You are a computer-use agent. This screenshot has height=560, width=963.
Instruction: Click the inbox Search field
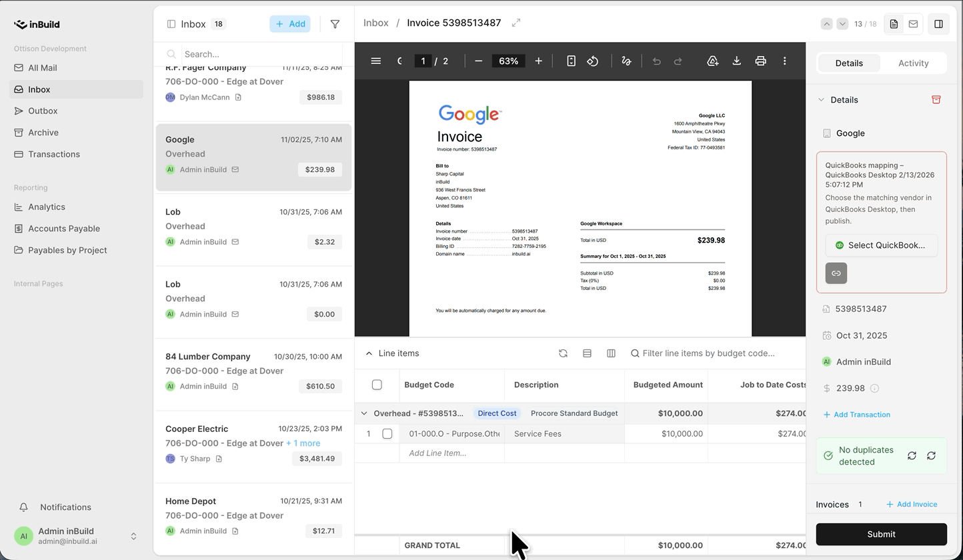click(262, 54)
